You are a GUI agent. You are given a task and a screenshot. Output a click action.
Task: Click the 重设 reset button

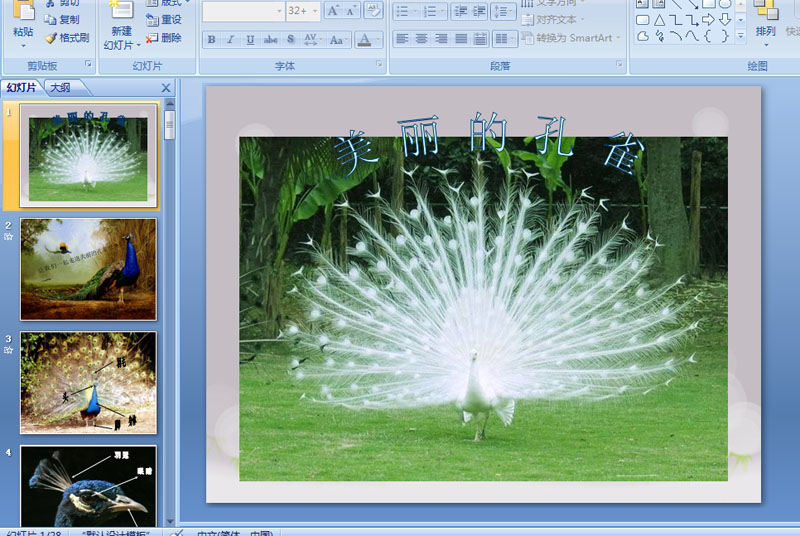click(x=164, y=20)
